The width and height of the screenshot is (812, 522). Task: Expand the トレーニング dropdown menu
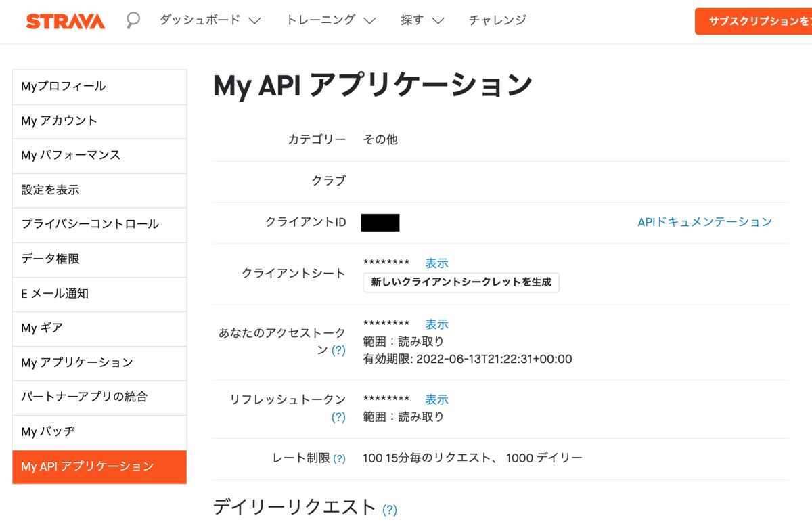point(330,20)
